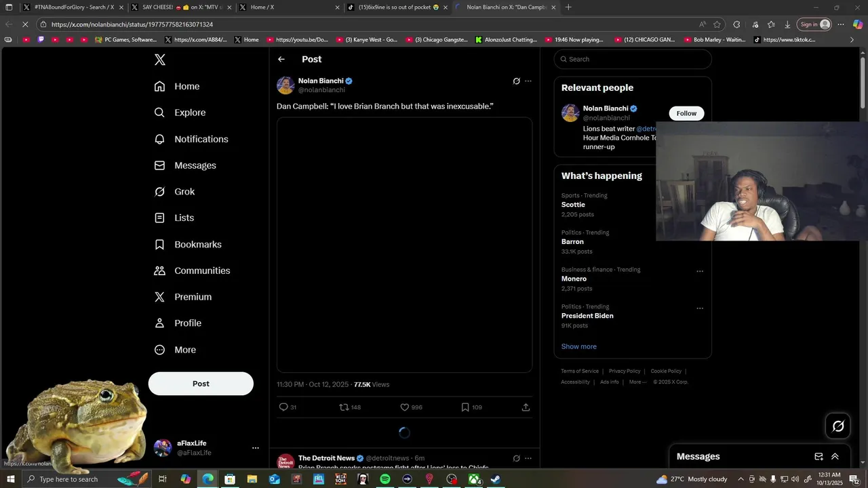Open Grok in the sidebar
868x488 pixels.
click(174, 192)
